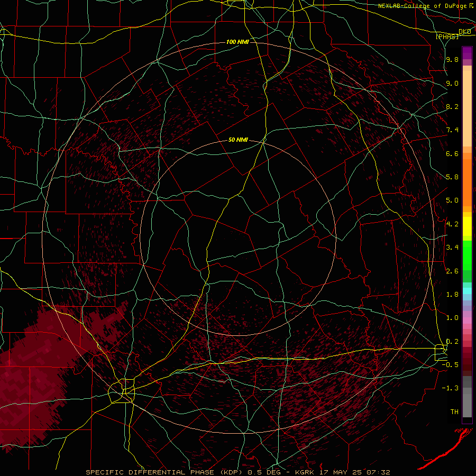Select the 9.8 scale value

click(x=452, y=59)
